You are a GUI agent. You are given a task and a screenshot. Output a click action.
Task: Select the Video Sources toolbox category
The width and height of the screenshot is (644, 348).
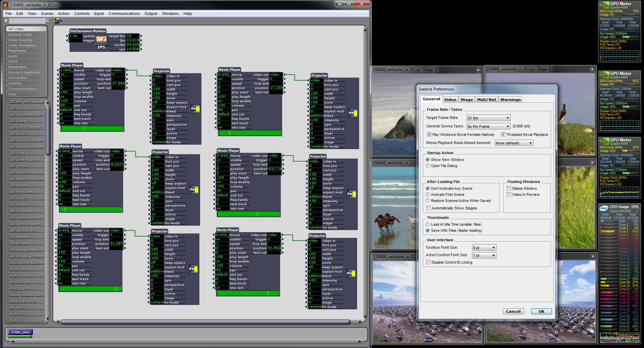click(x=26, y=40)
